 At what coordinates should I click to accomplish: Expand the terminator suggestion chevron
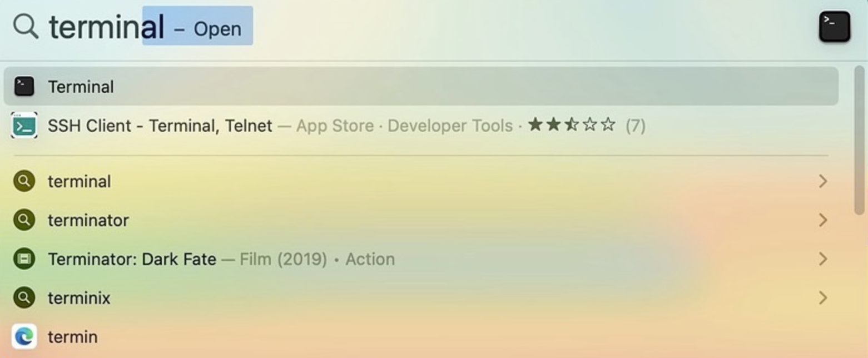pos(823,220)
